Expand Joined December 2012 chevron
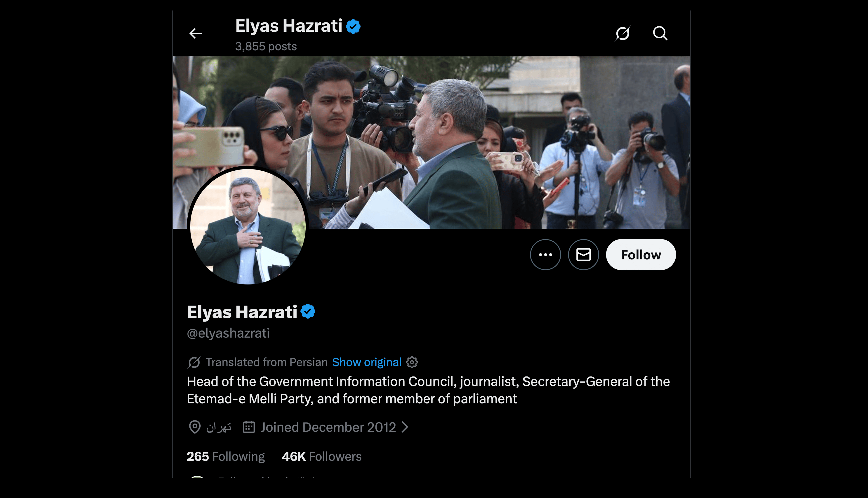868x498 pixels. click(x=405, y=427)
